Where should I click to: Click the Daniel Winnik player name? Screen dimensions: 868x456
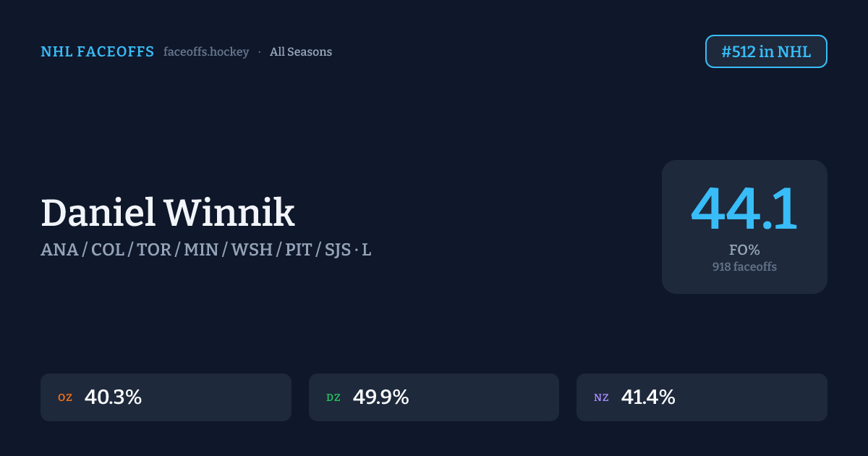click(x=168, y=214)
